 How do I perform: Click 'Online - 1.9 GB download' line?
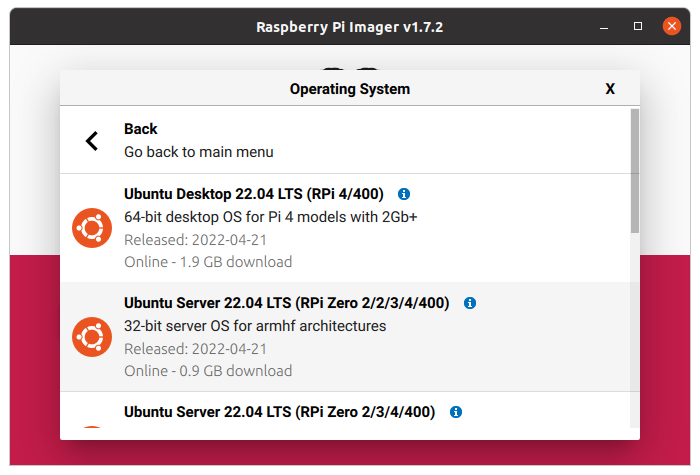pos(208,262)
